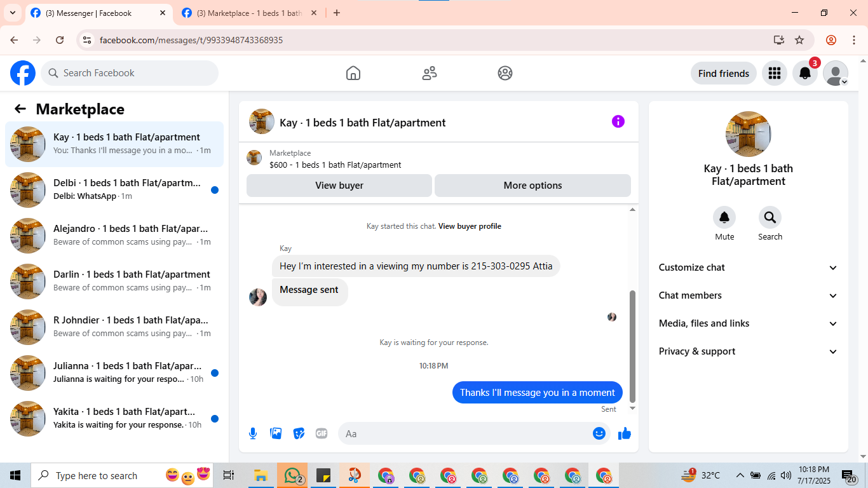Open conversation information purple icon
This screenshot has height=488, width=868.
[x=618, y=121]
